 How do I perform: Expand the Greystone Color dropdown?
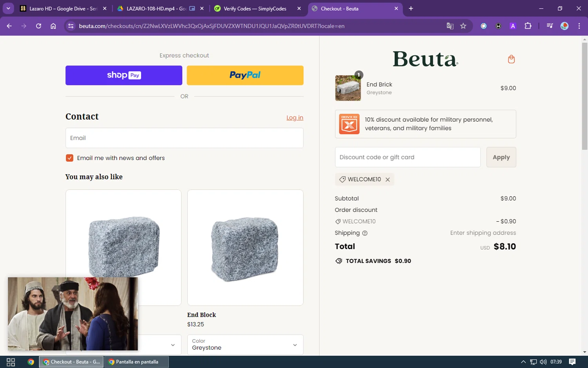(x=245, y=344)
